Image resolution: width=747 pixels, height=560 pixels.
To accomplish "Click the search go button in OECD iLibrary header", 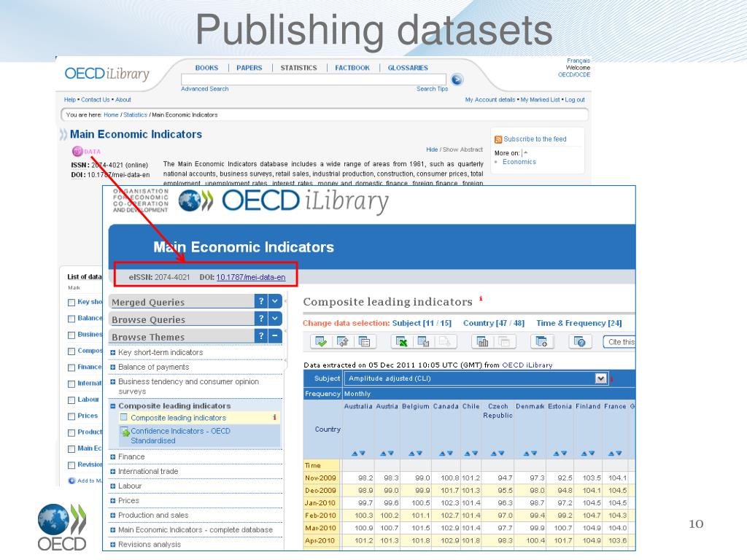I will [457, 79].
